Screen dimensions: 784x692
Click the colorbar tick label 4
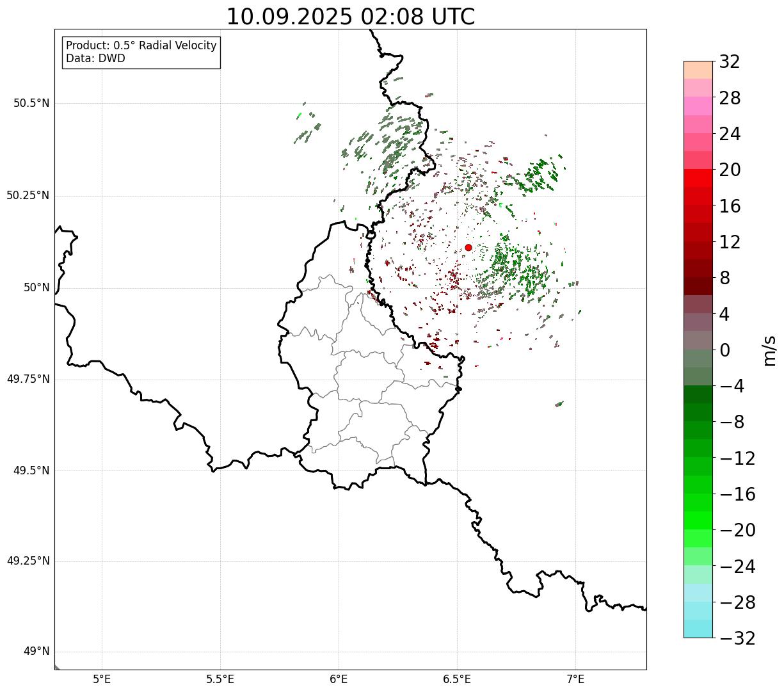724,314
